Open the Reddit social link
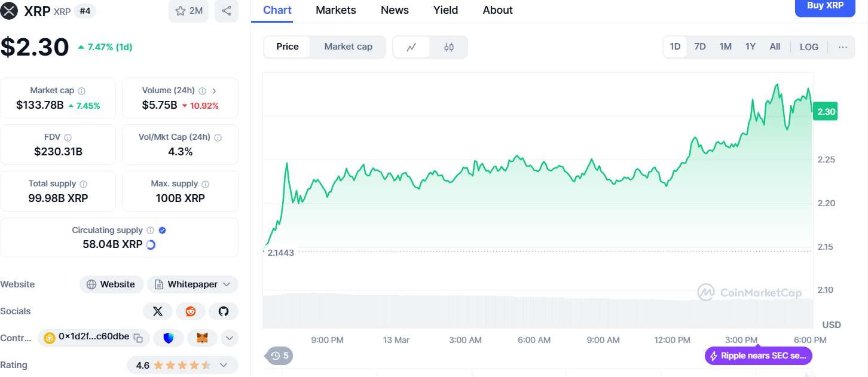Image resolution: width=868 pixels, height=377 pixels. click(x=191, y=311)
